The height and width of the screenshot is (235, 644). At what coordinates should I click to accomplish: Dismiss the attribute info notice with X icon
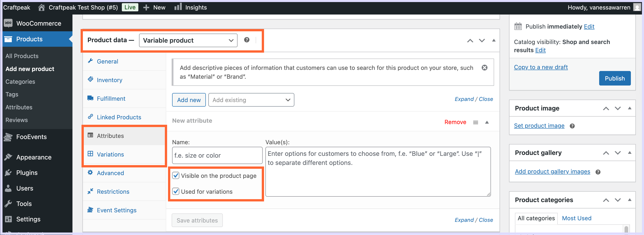click(484, 68)
